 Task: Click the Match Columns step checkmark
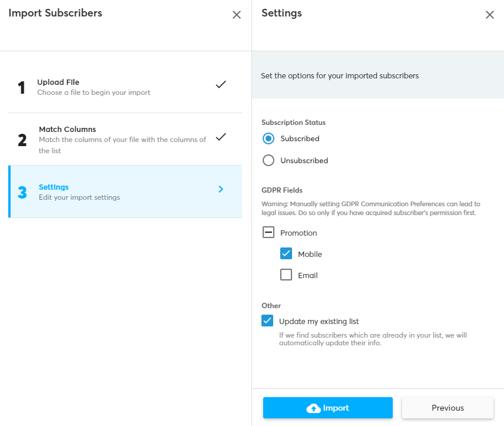[221, 137]
